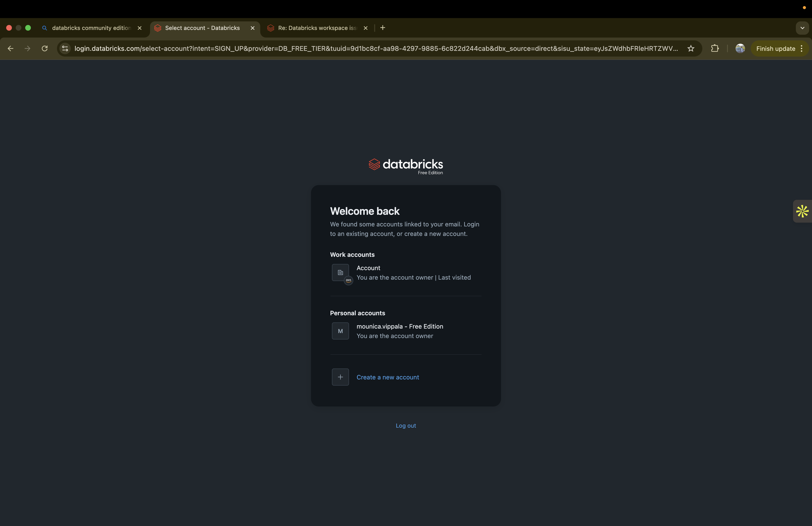
Task: Click the work Account document icon
Action: (340, 273)
